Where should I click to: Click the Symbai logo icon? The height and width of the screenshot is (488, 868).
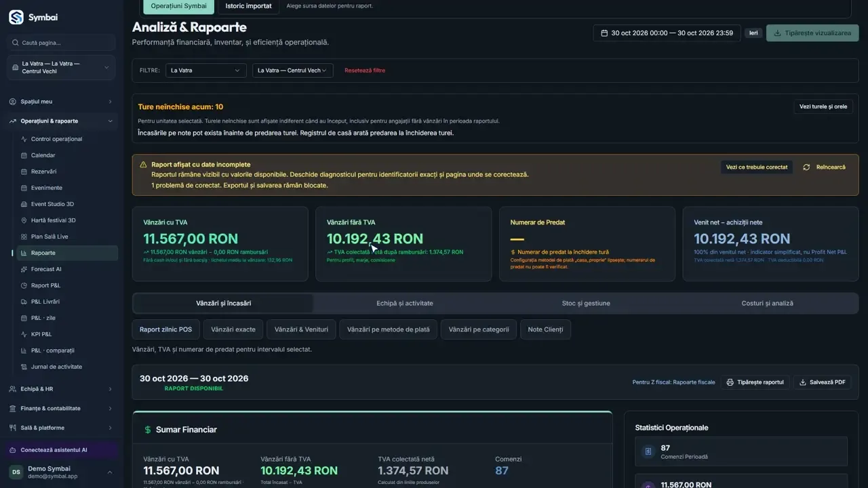coord(16,17)
